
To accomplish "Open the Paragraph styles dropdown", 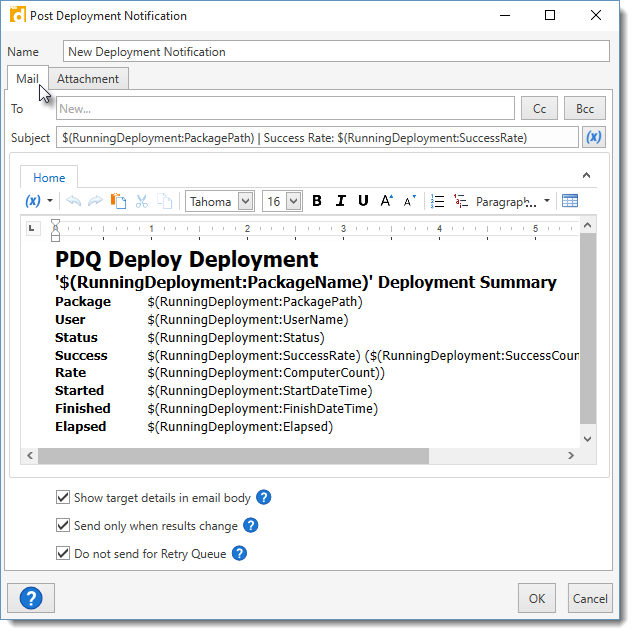I will click(x=513, y=201).
